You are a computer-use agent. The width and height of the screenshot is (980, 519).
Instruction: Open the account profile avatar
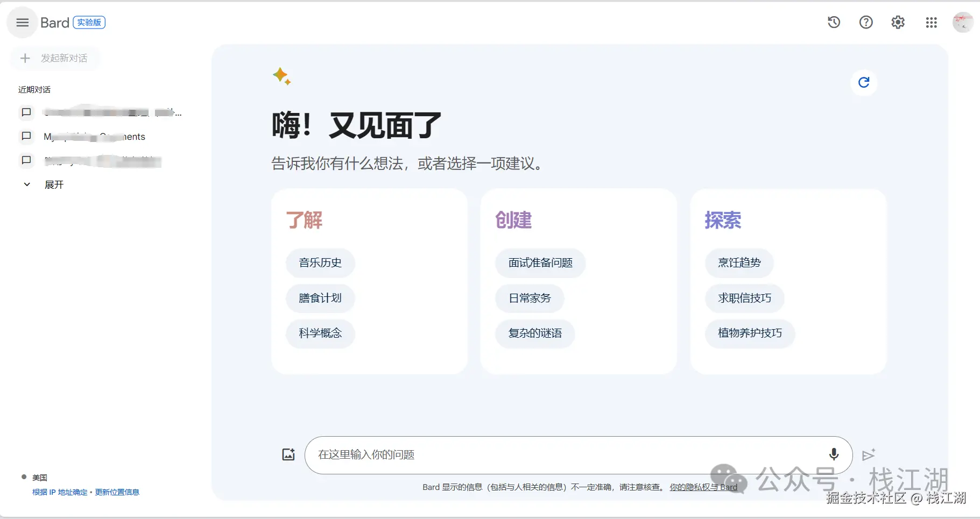963,22
